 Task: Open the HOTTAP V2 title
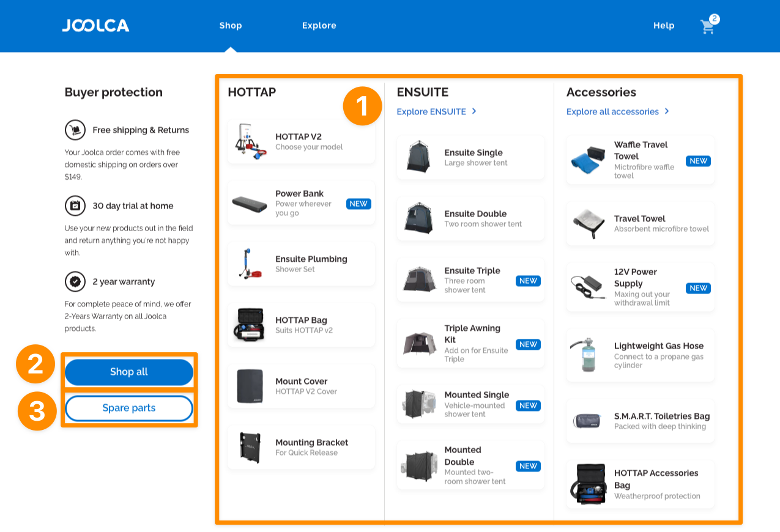tap(299, 136)
